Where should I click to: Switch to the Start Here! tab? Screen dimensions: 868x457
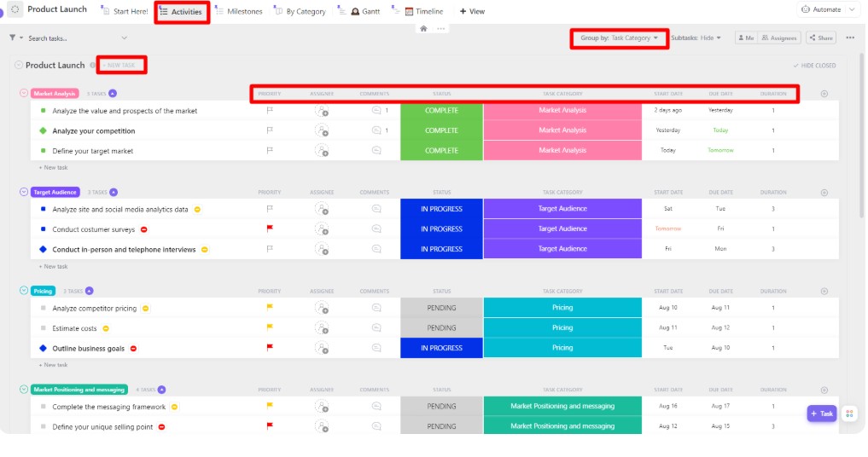pyautogui.click(x=125, y=11)
